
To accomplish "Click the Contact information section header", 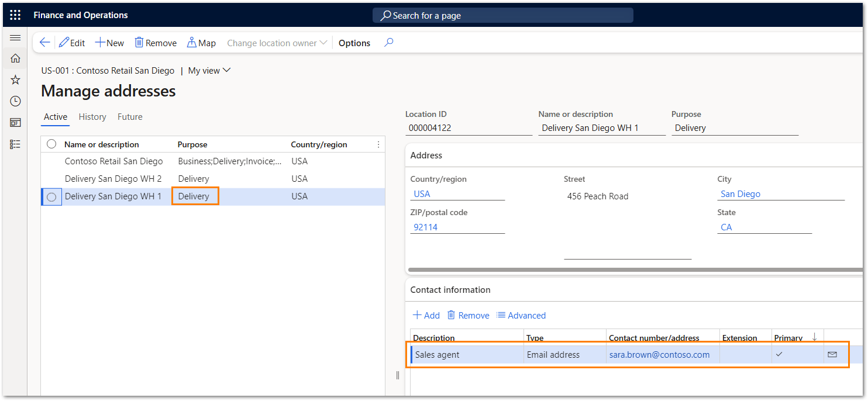I will click(450, 290).
